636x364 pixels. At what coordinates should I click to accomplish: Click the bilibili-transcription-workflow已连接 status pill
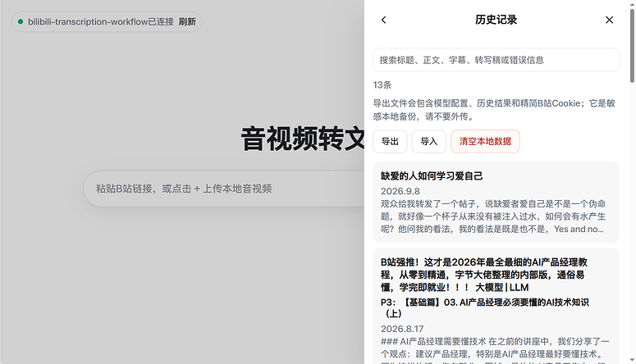(x=107, y=21)
